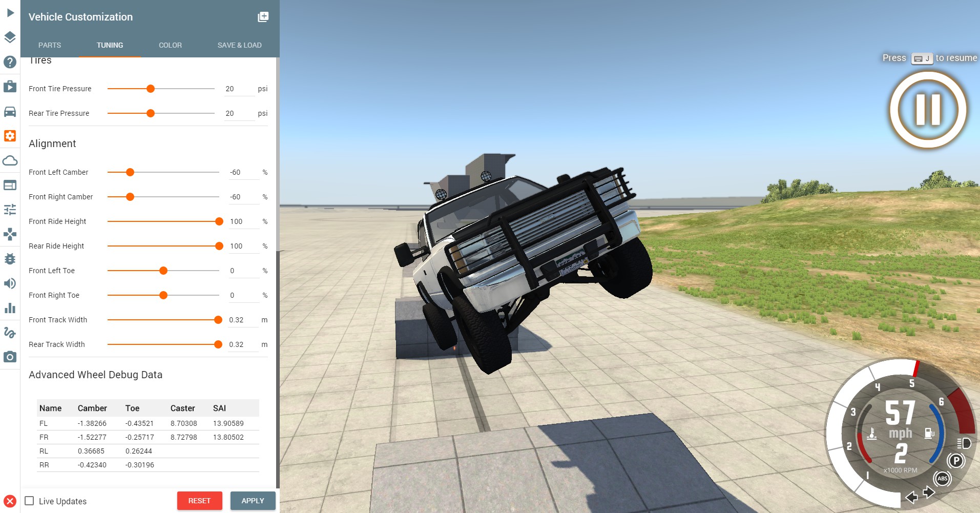Image resolution: width=980 pixels, height=513 pixels.
Task: Adjust the Rear Track Width slider
Action: pos(163,344)
